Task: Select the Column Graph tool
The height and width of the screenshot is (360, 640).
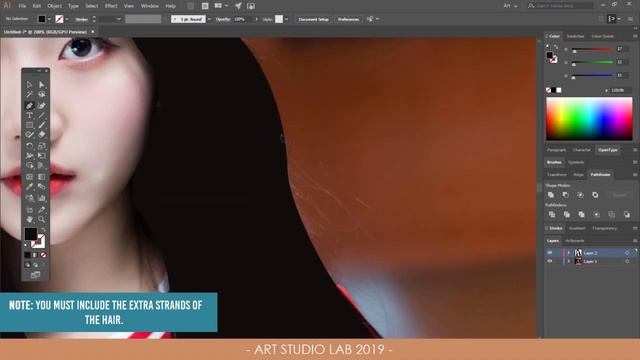Action: [x=42, y=198]
